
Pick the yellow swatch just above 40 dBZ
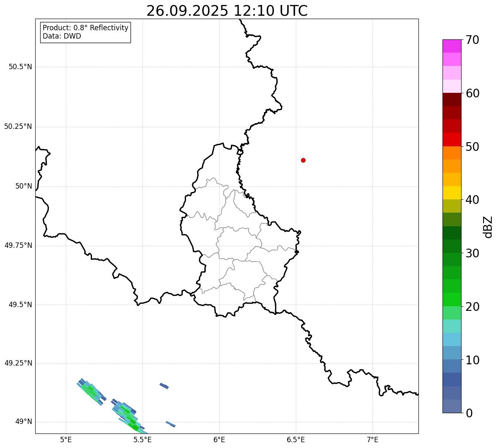click(x=452, y=193)
